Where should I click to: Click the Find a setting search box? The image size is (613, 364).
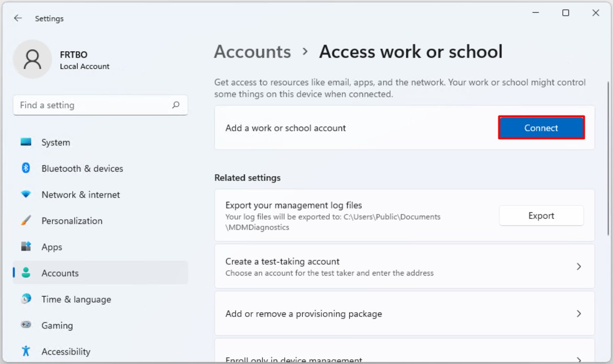pyautogui.click(x=101, y=105)
